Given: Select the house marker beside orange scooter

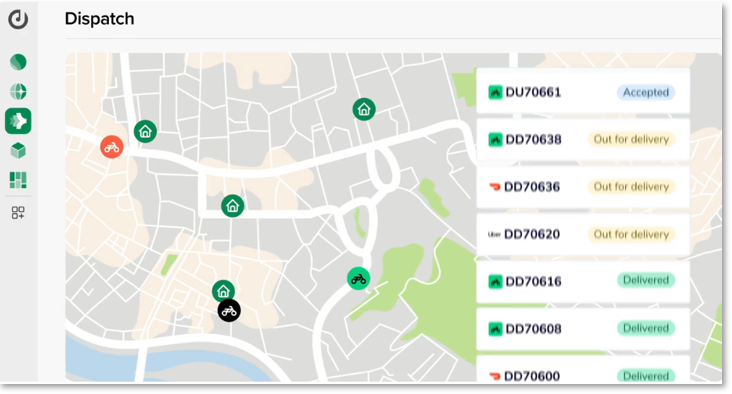Looking at the screenshot, I should [x=145, y=132].
